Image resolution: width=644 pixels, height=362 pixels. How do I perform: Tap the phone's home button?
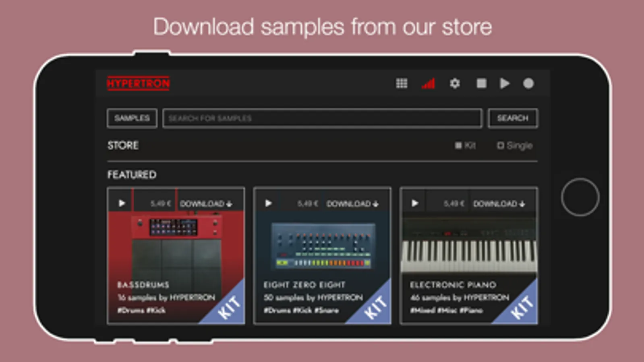pos(580,197)
